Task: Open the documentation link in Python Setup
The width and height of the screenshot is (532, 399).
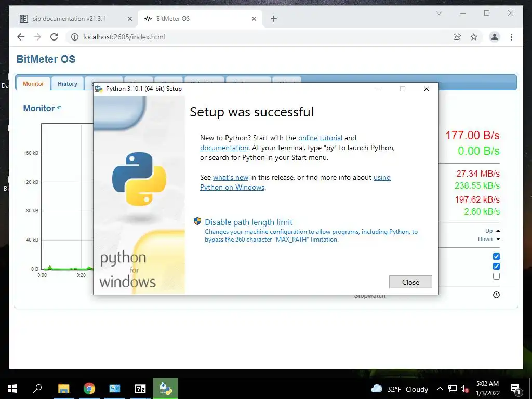Action: [224, 148]
